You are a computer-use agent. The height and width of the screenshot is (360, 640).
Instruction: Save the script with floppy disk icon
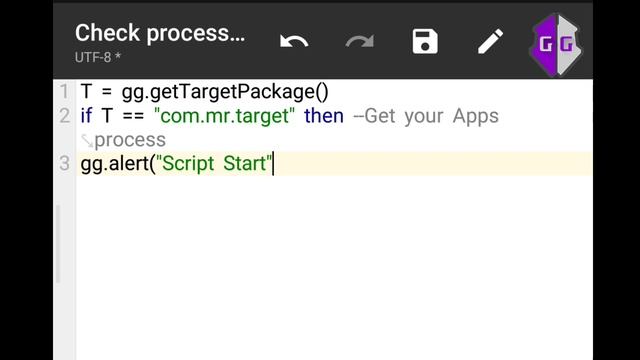click(x=425, y=41)
